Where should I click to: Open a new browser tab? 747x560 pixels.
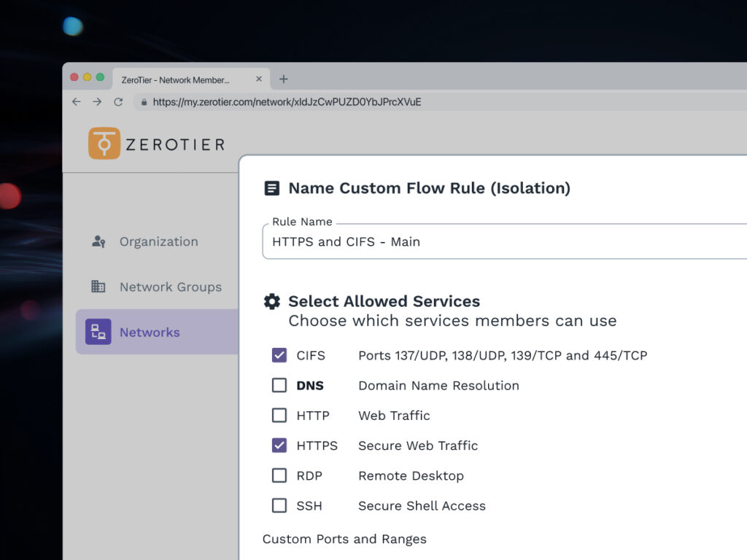(x=284, y=79)
